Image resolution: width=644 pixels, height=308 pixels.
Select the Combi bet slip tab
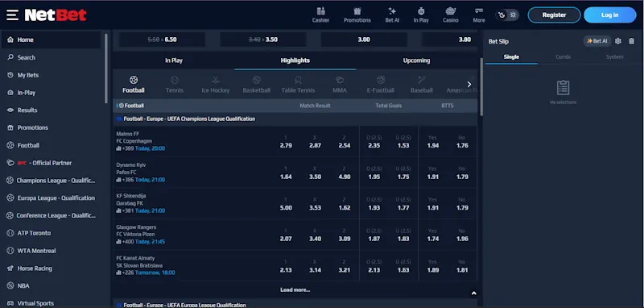tap(563, 57)
